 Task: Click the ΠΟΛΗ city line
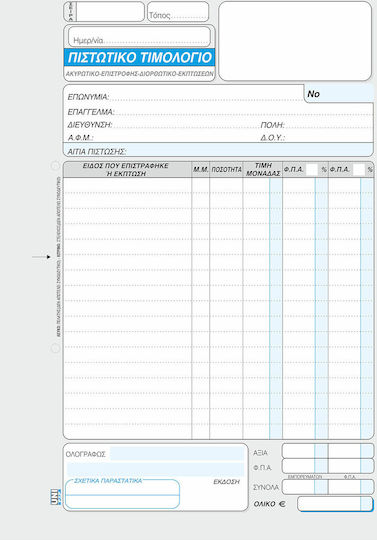tap(316, 125)
